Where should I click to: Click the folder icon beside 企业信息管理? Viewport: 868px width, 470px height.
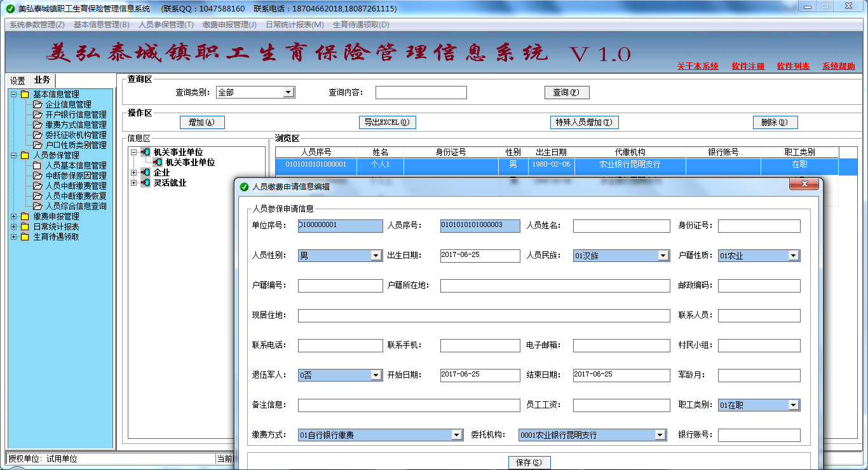pos(37,104)
